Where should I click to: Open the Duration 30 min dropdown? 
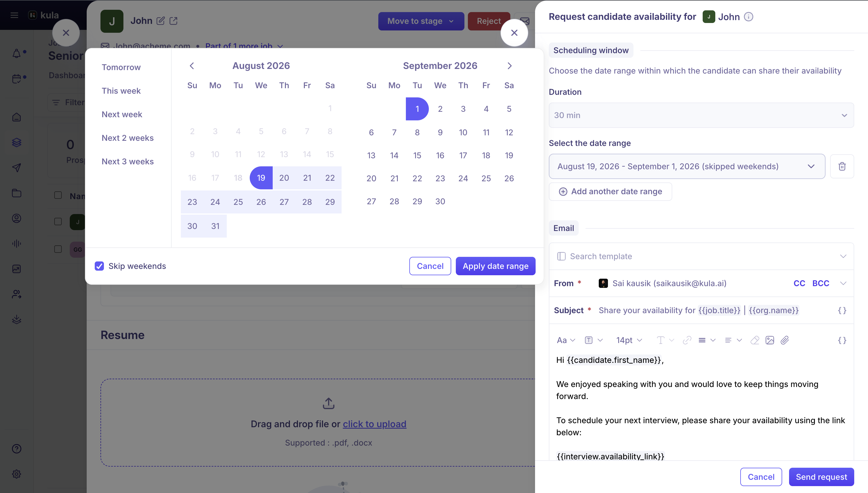click(701, 115)
